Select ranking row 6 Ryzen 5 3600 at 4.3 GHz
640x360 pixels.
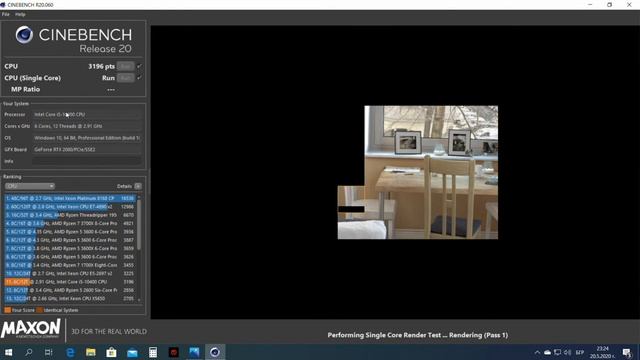point(70,240)
